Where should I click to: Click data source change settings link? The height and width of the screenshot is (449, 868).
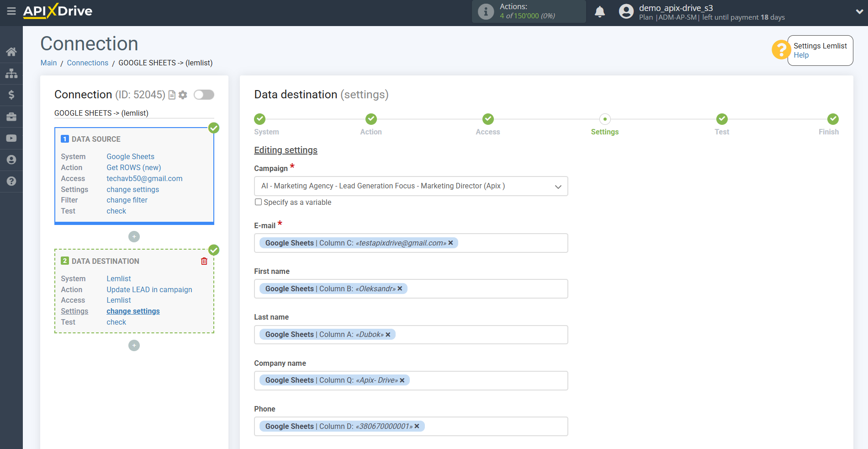[133, 189]
